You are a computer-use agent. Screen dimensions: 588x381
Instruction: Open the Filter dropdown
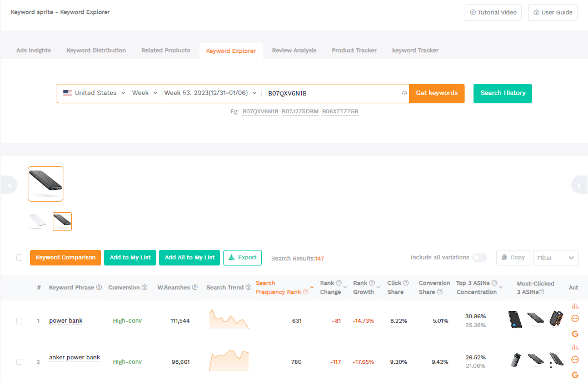point(555,258)
